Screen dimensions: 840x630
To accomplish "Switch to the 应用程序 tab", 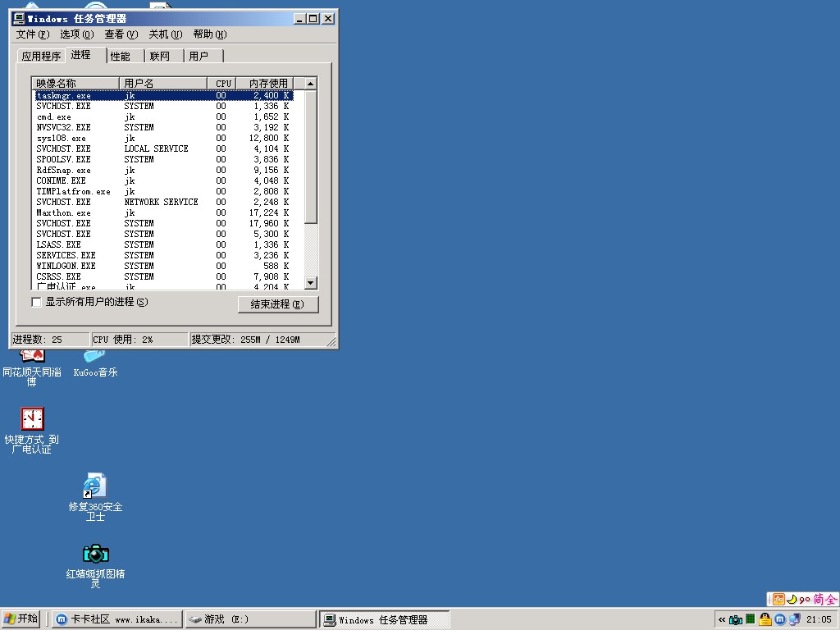I will point(41,57).
